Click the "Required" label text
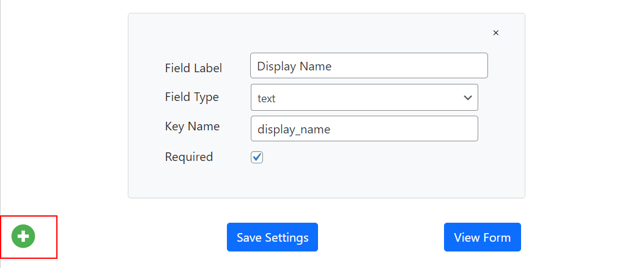 click(189, 157)
